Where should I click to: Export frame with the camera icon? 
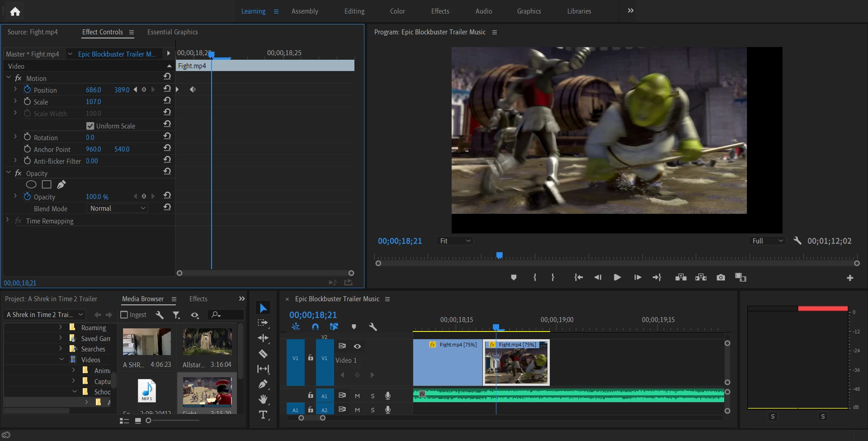coord(721,277)
